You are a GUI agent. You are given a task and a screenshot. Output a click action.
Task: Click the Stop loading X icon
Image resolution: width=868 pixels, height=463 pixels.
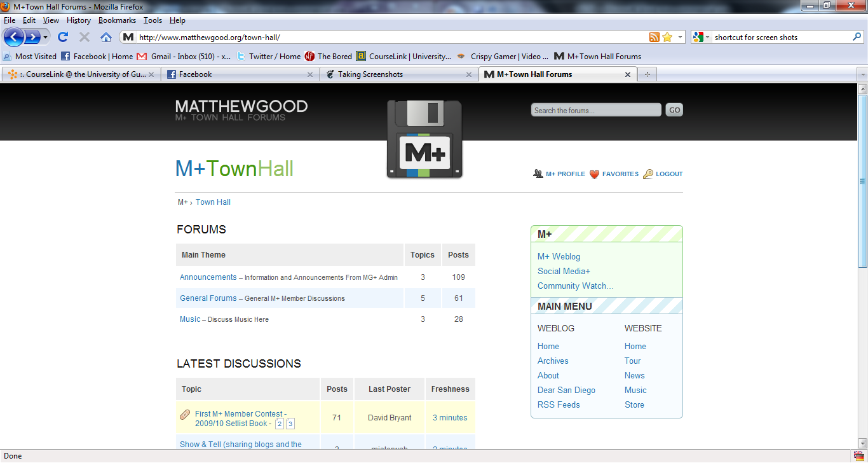pos(84,37)
